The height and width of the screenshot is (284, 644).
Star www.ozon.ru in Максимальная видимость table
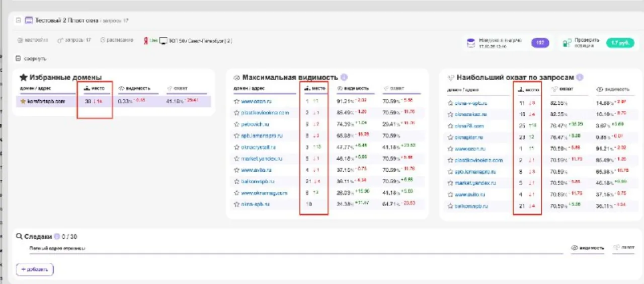coord(236,101)
